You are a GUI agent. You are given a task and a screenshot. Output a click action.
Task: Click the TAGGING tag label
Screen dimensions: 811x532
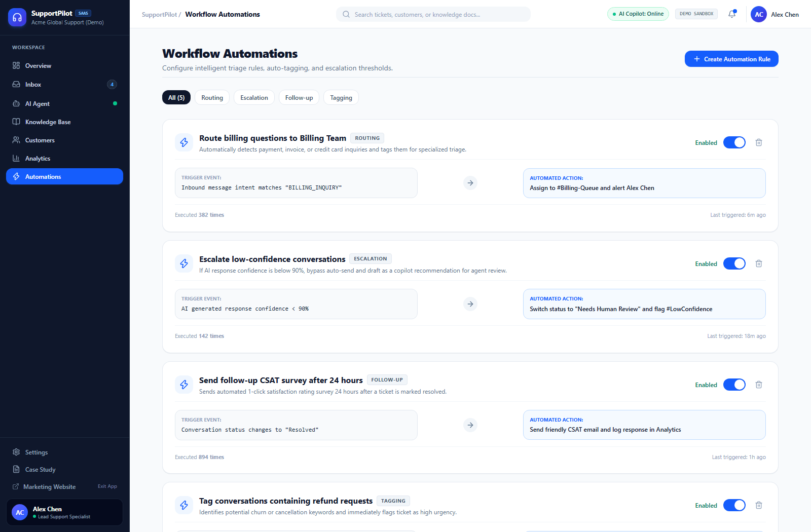pos(393,501)
